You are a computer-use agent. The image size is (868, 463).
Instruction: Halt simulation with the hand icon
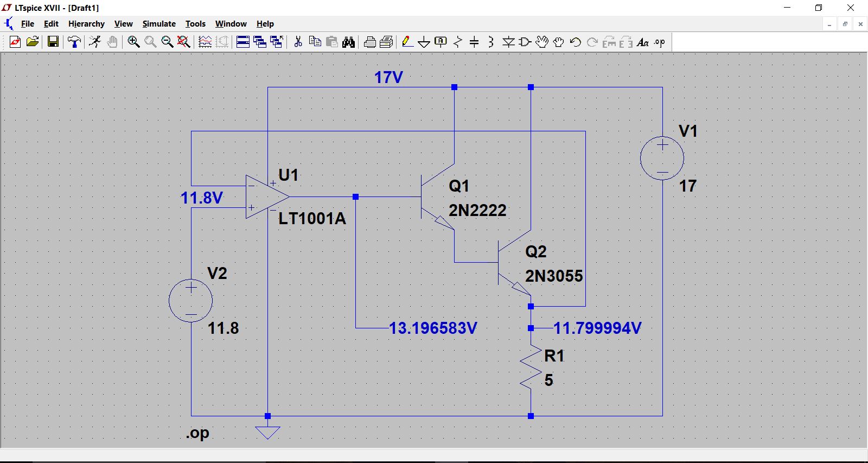pyautogui.click(x=112, y=42)
